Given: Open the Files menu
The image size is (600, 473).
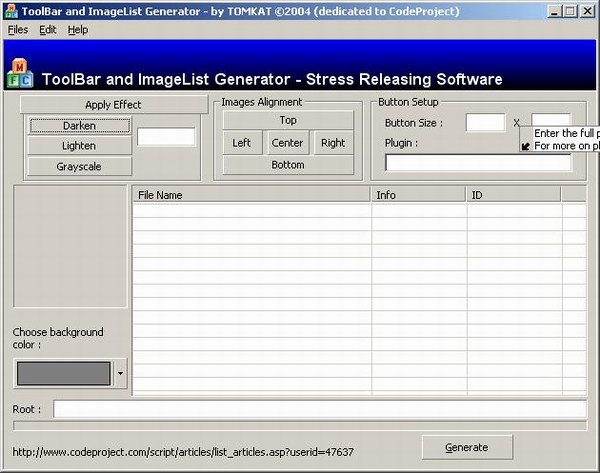Looking at the screenshot, I should click(18, 29).
